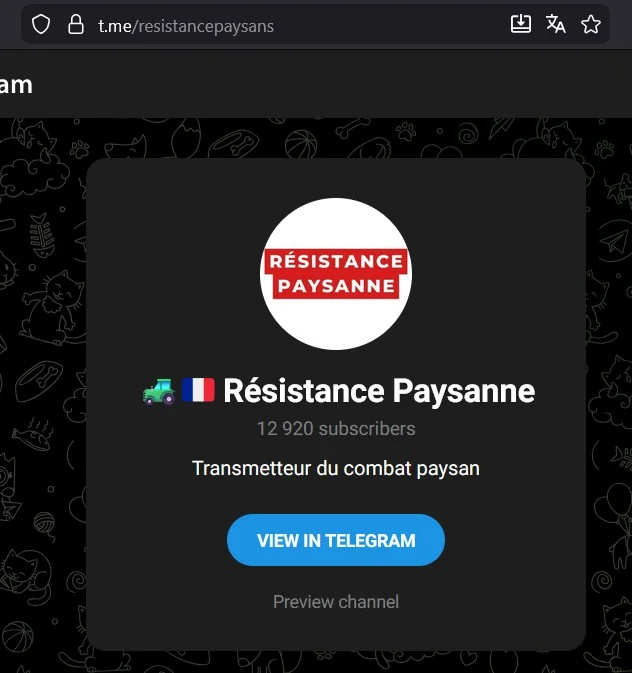632x673 pixels.
Task: Click the French flag emoji
Action: [198, 391]
